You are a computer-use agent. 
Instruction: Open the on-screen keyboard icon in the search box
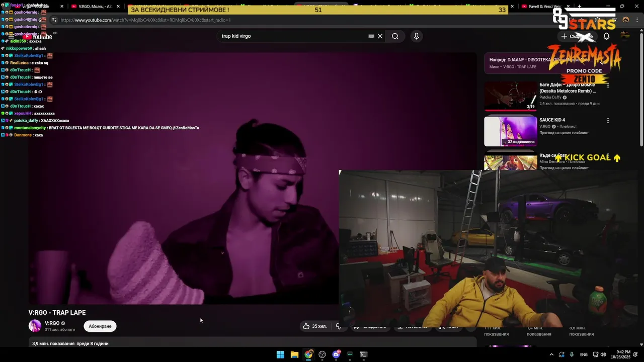(371, 36)
